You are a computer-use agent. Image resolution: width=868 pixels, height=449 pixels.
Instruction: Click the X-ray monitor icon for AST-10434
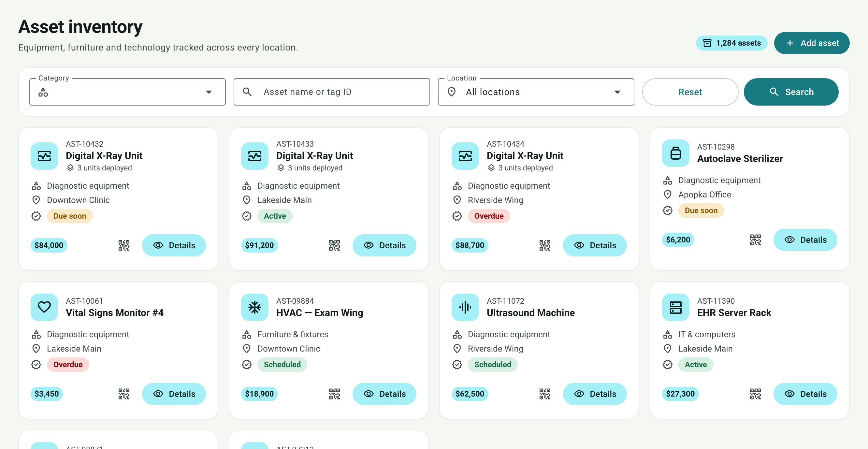tap(465, 156)
